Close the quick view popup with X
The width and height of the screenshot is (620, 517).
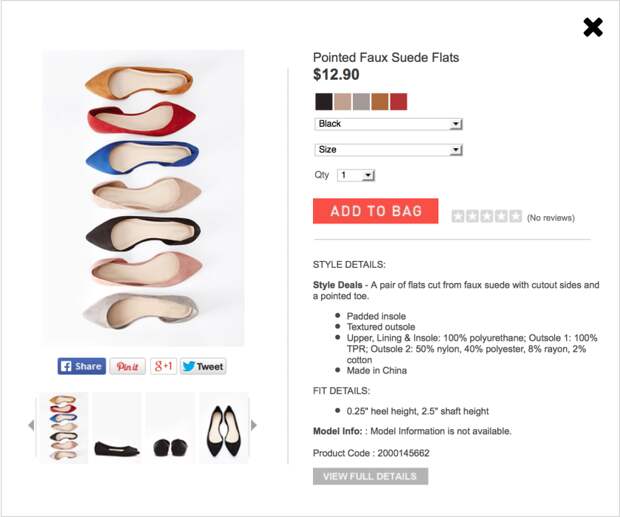pos(593,27)
